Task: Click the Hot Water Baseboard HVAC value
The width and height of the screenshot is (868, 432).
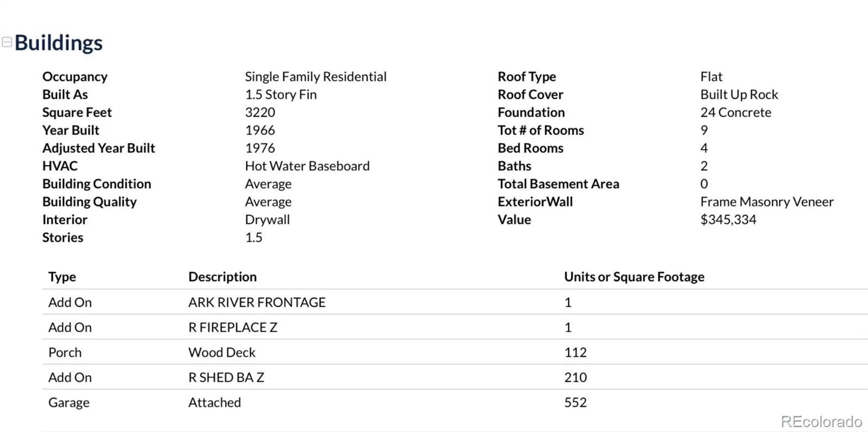Action: pos(307,166)
